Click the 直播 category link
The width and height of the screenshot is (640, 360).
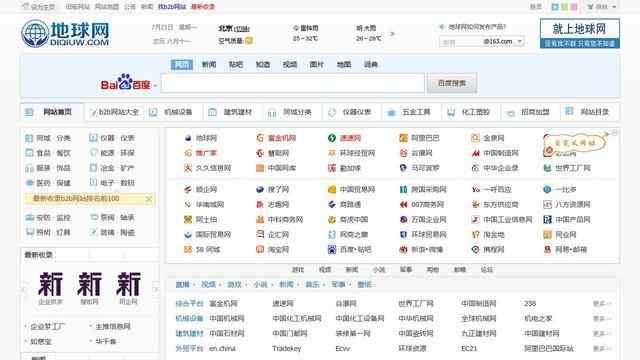(x=182, y=285)
